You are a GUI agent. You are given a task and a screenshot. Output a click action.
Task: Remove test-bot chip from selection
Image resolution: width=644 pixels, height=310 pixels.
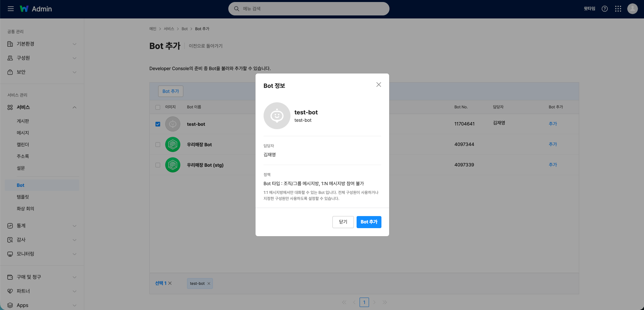coord(209,283)
